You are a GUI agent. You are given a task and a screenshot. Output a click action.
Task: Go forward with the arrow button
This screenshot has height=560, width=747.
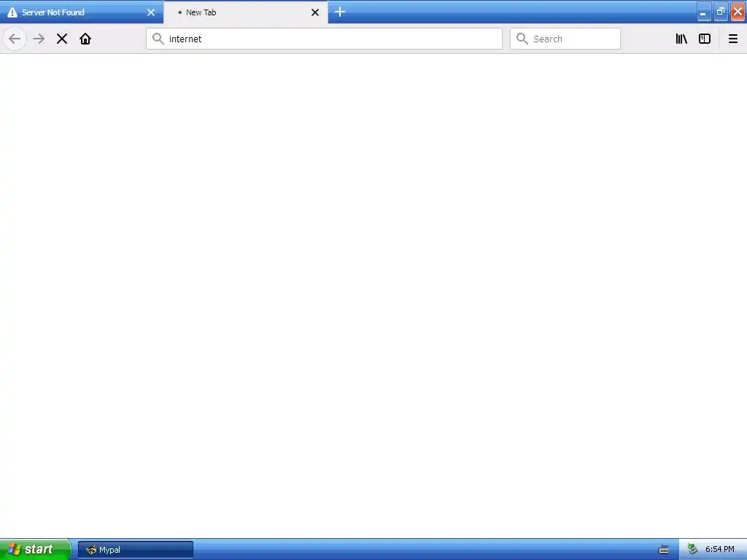coord(39,39)
